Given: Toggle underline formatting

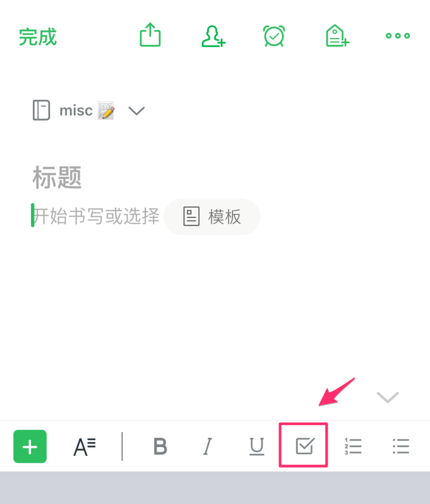Looking at the screenshot, I should (x=256, y=446).
